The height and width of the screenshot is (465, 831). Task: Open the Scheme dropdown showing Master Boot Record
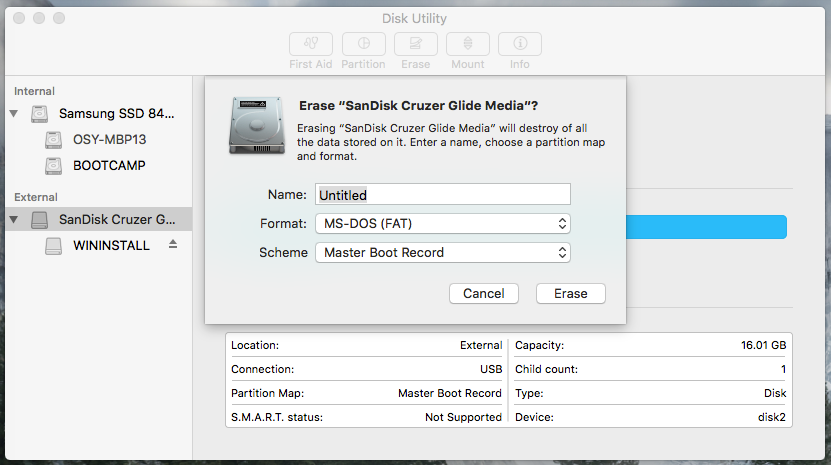pos(443,252)
